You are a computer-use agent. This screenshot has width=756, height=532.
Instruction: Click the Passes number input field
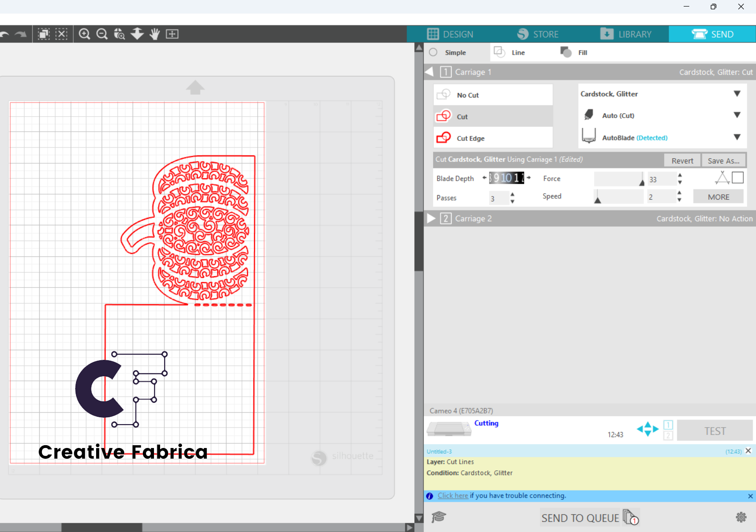click(499, 198)
